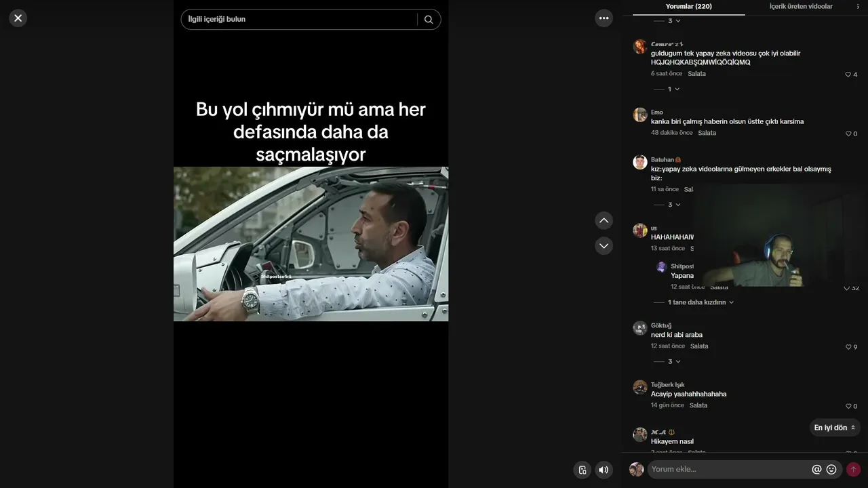Expand the 3 replies under Göktuğ's comment
The image size is (868, 488).
(x=667, y=361)
